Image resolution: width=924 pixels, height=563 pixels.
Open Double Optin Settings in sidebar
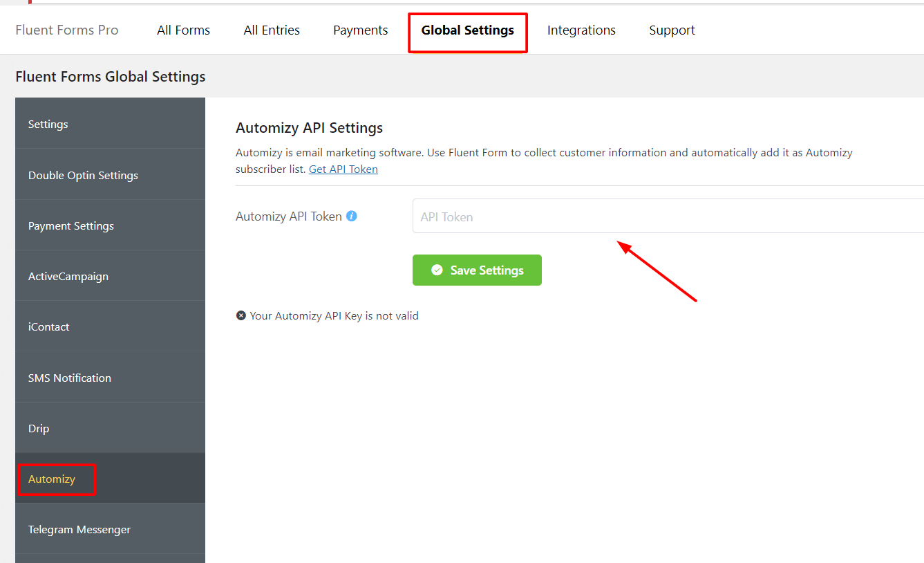click(111, 175)
